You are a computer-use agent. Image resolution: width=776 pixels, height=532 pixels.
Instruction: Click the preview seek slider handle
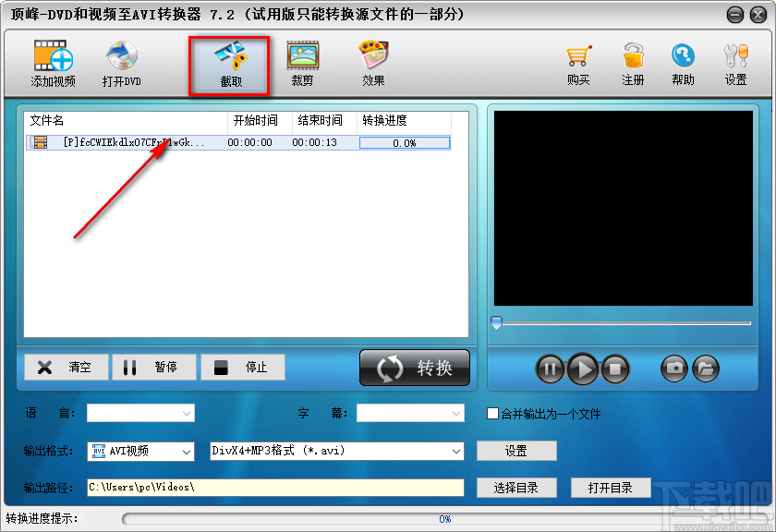[496, 323]
